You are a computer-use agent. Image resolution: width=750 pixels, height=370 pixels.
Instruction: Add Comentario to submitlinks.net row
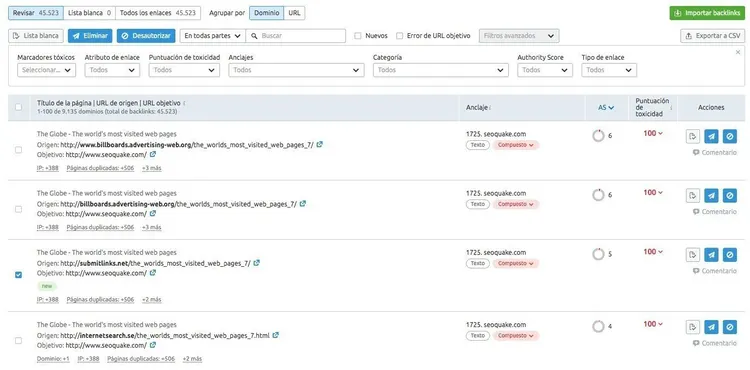pos(715,271)
